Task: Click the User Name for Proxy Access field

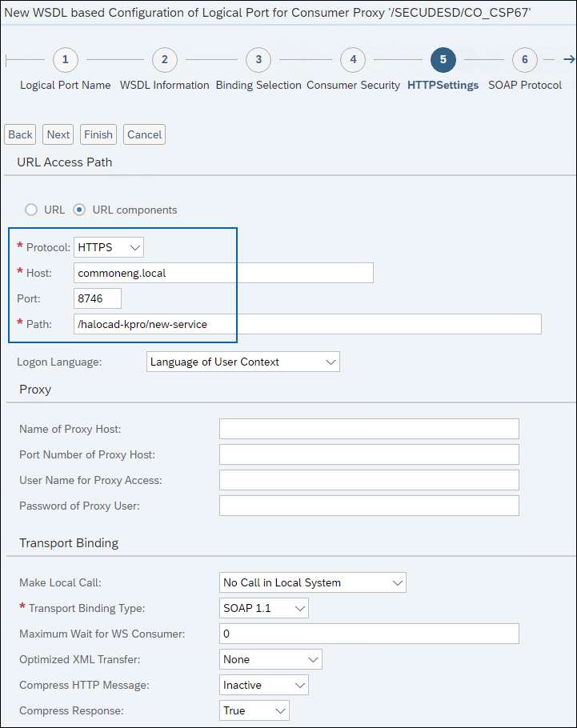Action: pos(369,480)
